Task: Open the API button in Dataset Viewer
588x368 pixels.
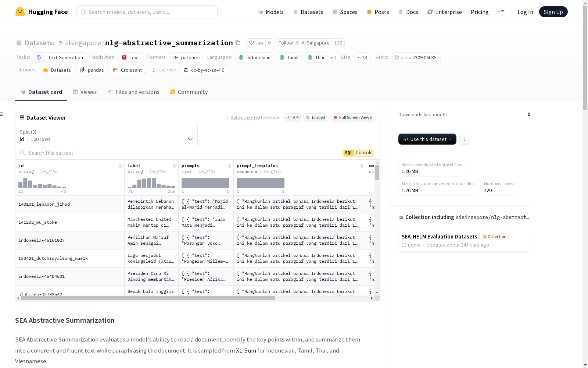Action: tap(293, 117)
